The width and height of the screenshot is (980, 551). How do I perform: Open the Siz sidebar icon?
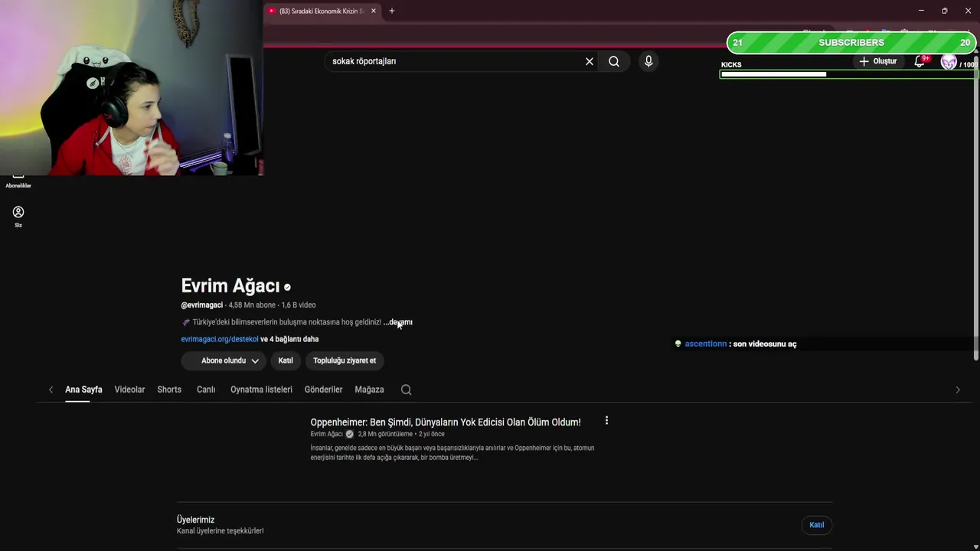pyautogui.click(x=18, y=217)
